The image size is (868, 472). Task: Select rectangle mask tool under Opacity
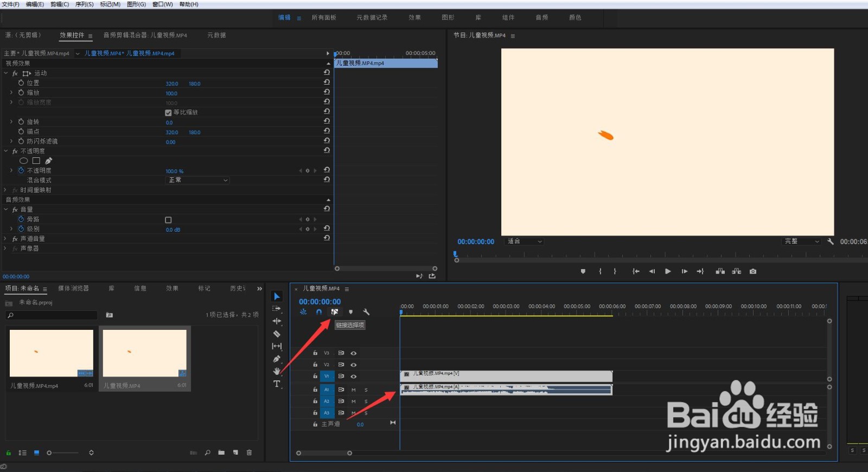pyautogui.click(x=36, y=161)
